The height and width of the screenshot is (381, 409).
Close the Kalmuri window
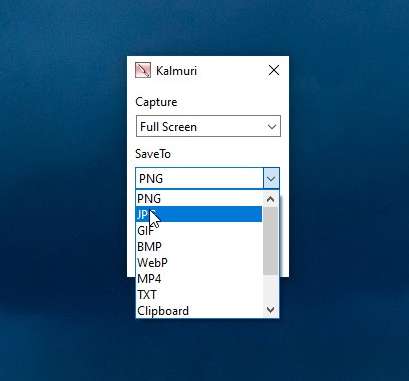pos(274,70)
